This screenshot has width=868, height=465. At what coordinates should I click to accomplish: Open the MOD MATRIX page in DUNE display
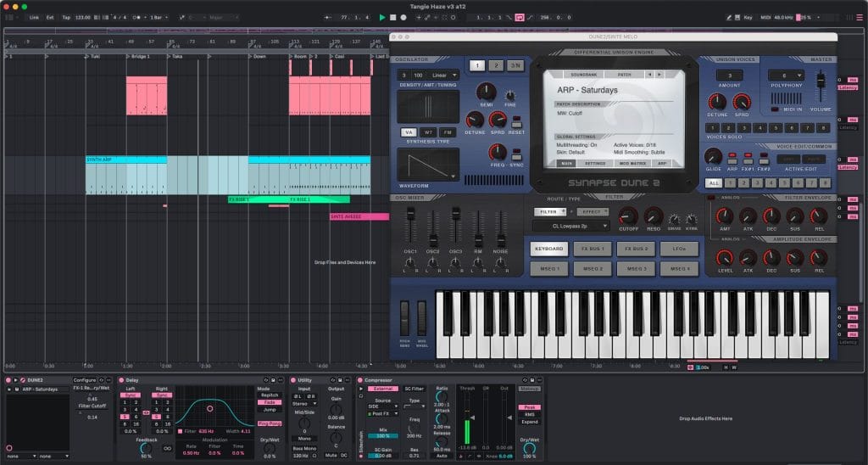coord(632,164)
